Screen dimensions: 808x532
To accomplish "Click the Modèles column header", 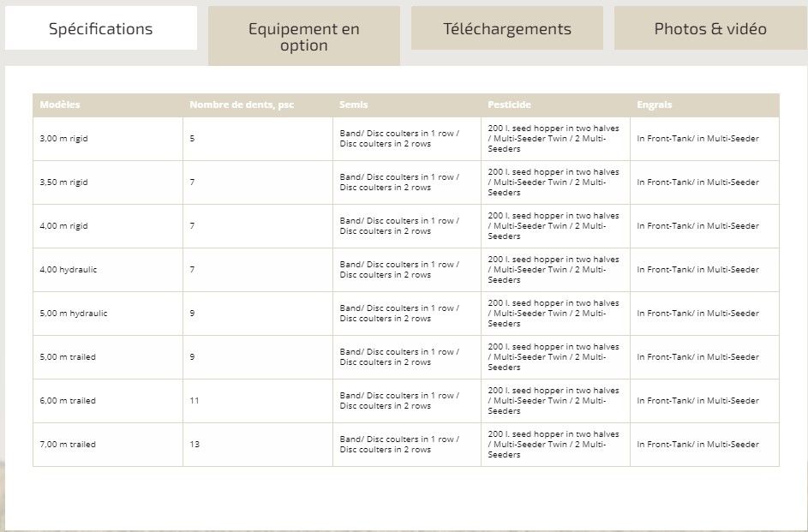I will [x=60, y=105].
